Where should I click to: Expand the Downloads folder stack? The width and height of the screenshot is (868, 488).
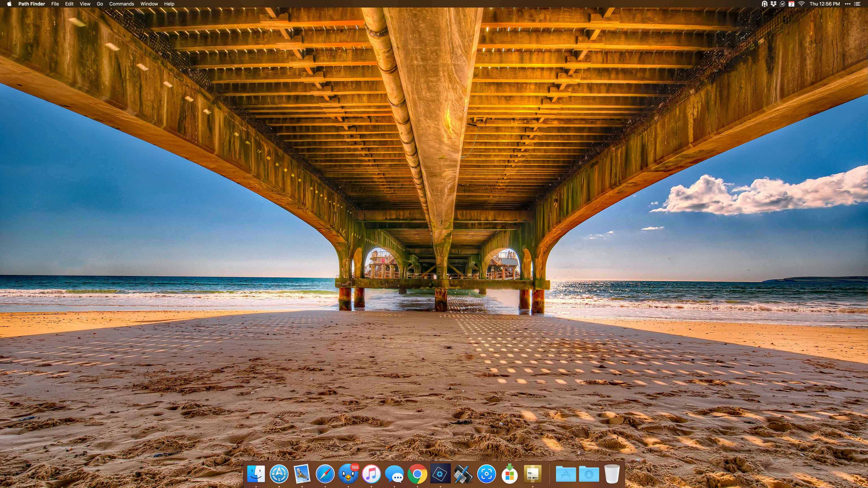pos(589,474)
